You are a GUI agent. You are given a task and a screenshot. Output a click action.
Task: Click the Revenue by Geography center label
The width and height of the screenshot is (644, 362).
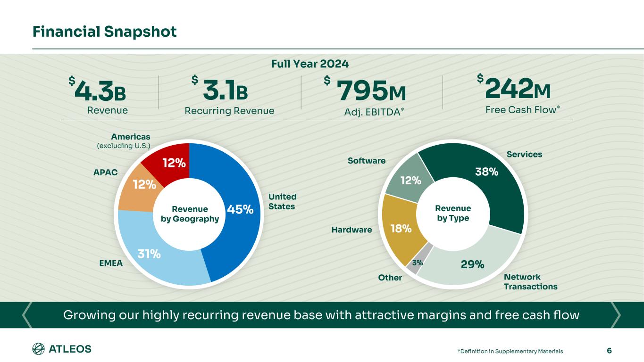(x=190, y=214)
